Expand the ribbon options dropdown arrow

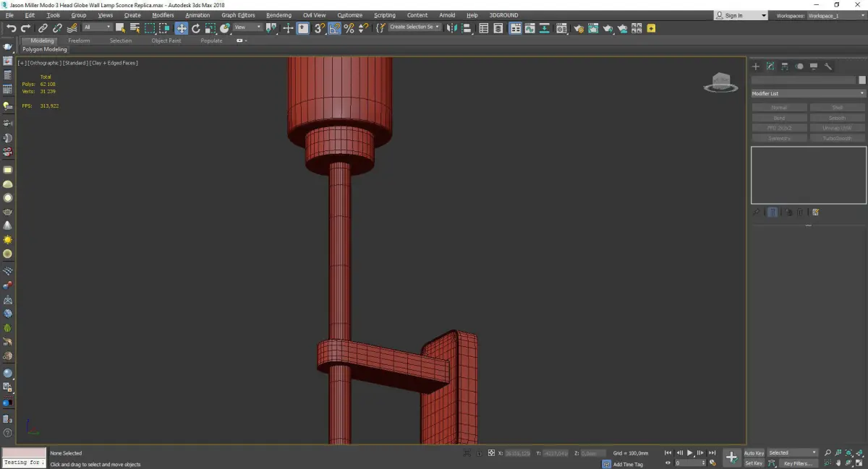pos(246,40)
